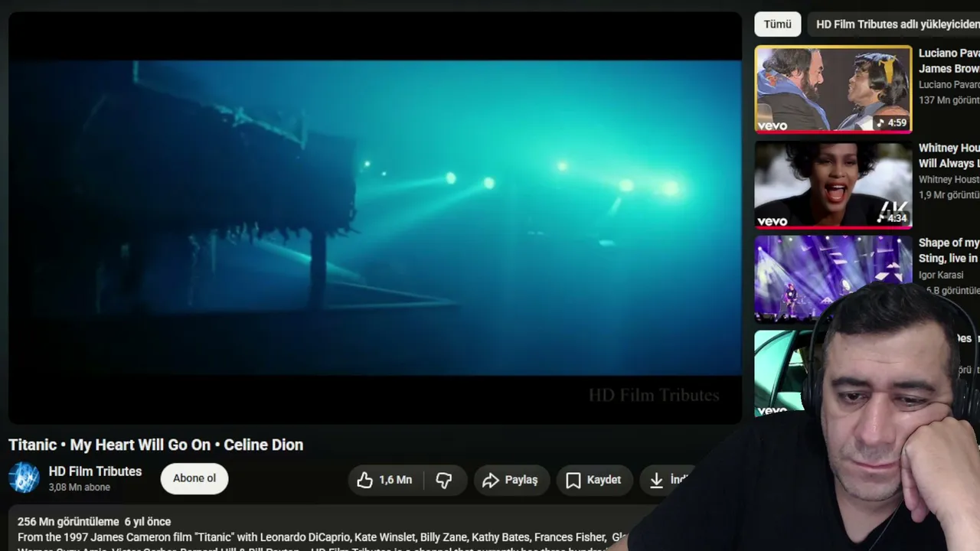Like the video with 1,6 Mn likes
The image size is (980, 551).
tap(387, 480)
